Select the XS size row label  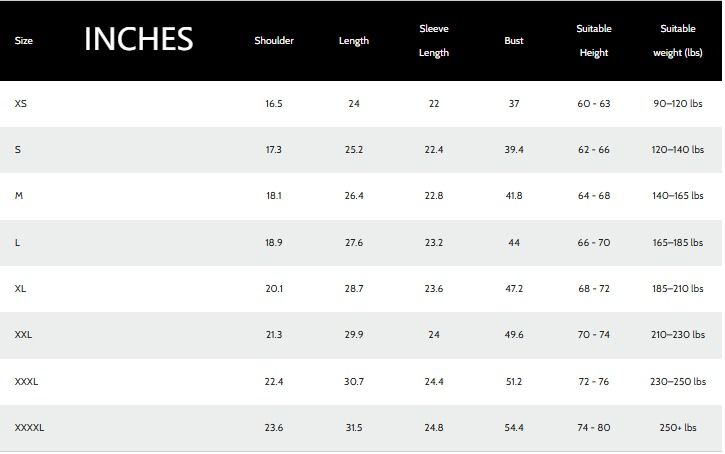point(21,104)
